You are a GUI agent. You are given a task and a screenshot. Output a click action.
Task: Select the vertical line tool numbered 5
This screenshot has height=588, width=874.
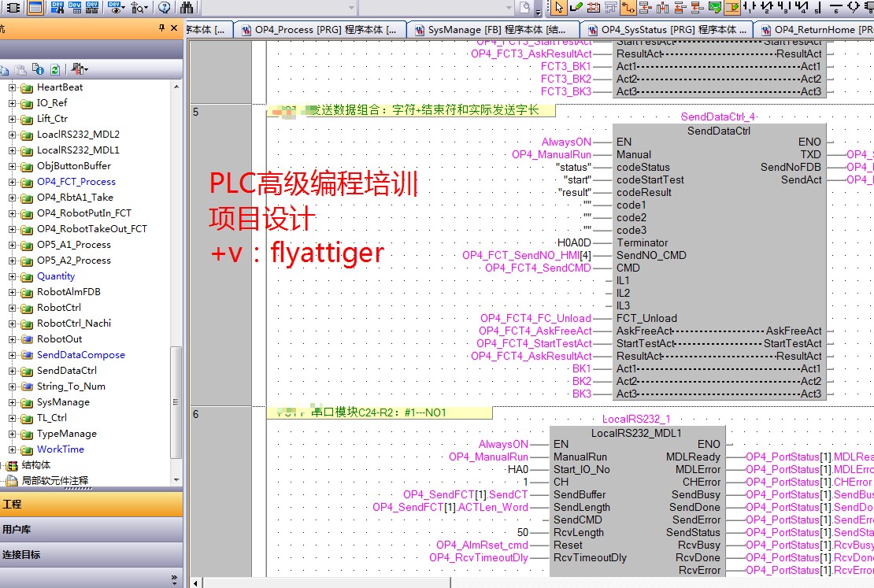[818, 7]
